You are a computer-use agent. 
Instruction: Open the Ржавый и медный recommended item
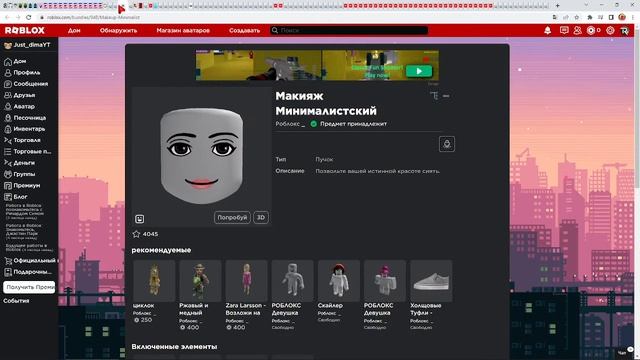pos(200,281)
